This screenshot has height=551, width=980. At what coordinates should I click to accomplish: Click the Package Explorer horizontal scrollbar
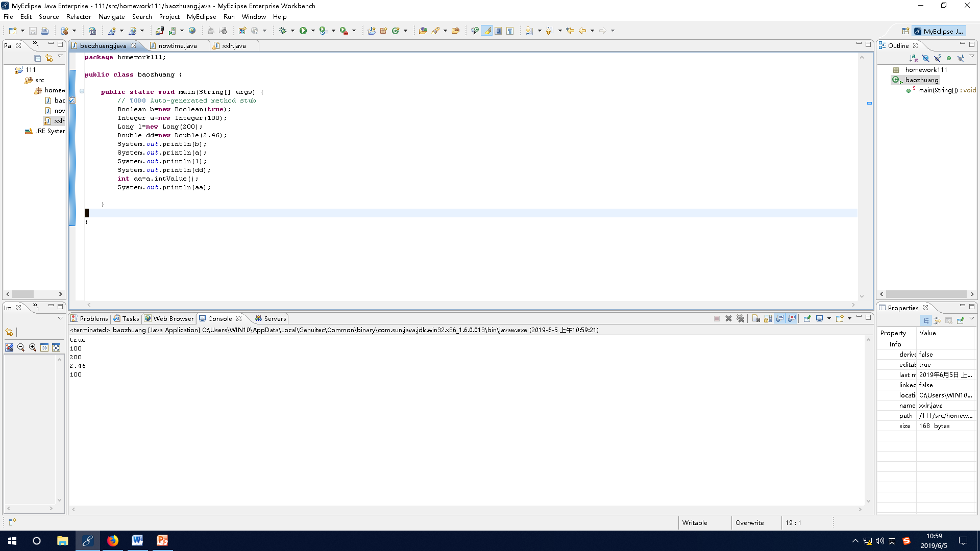click(23, 294)
